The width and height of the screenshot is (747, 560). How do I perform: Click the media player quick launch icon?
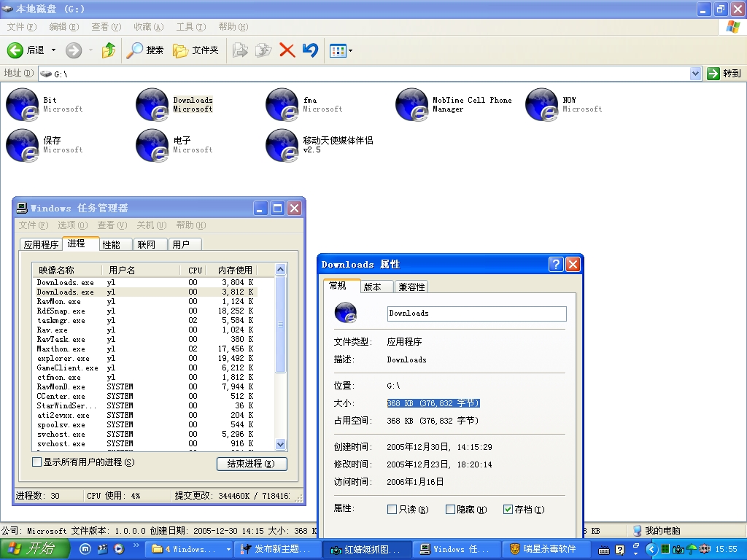[x=119, y=548]
